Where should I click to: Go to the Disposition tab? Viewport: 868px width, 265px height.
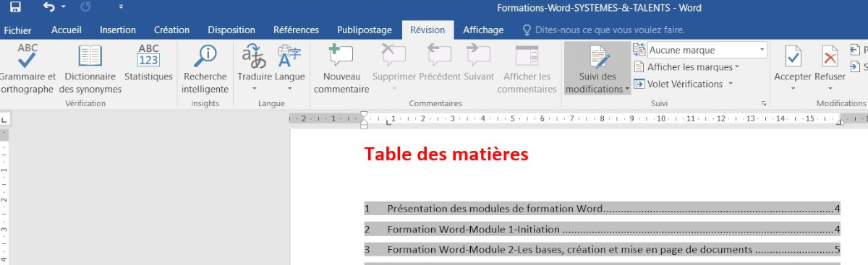(x=231, y=30)
